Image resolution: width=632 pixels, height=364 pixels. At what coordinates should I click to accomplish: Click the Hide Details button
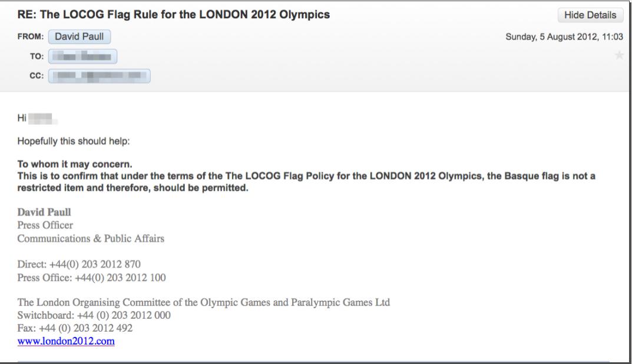coord(590,15)
